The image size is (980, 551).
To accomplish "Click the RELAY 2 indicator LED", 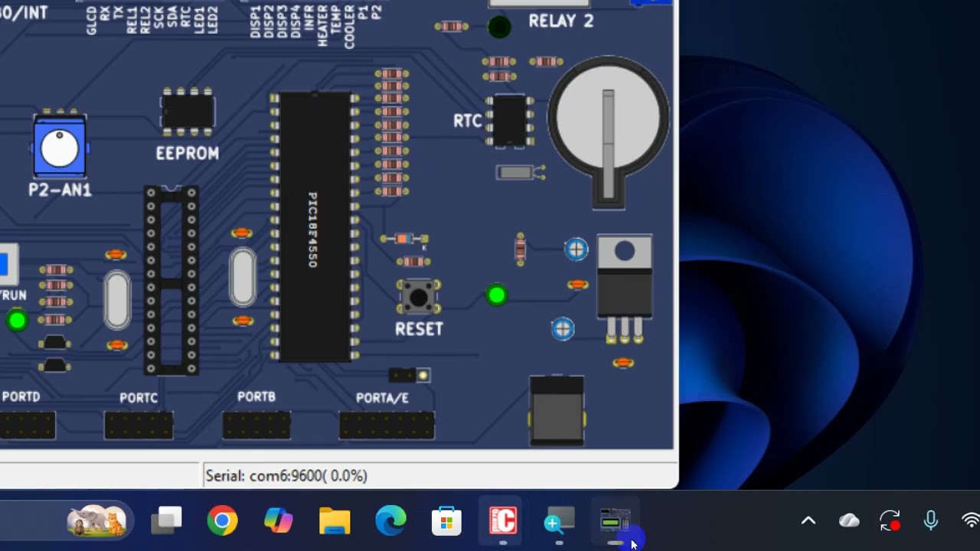I will tap(499, 28).
